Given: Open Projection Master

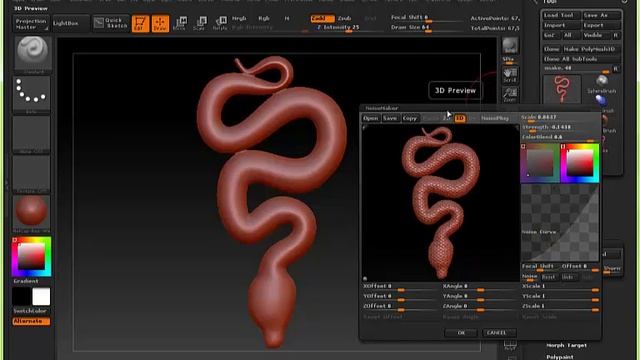Looking at the screenshot, I should pos(31,24).
